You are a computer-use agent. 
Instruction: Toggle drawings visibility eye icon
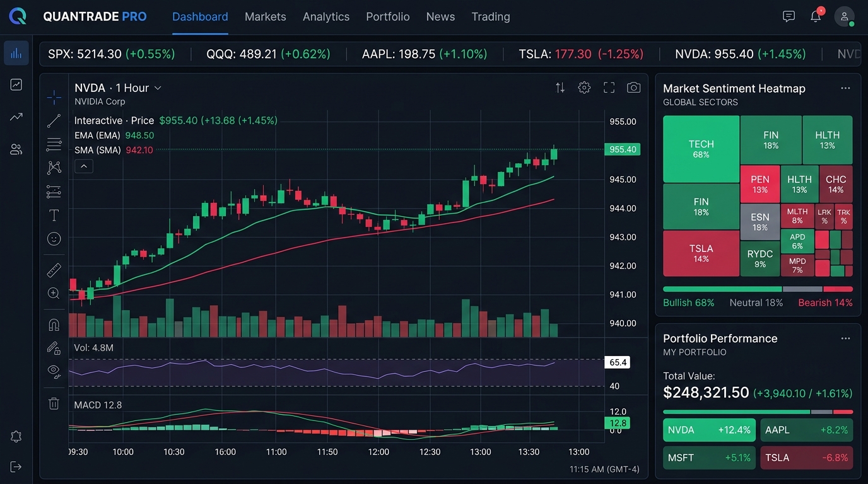[54, 371]
